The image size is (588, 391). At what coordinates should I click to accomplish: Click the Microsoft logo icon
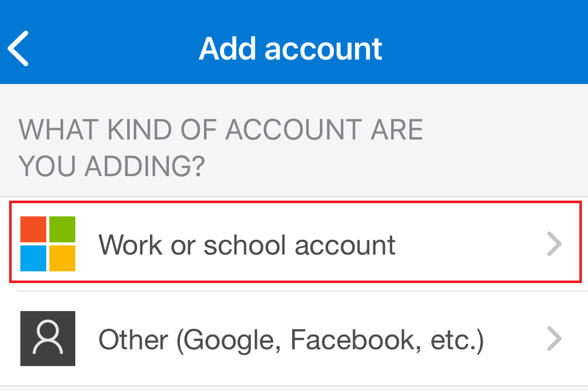[48, 244]
